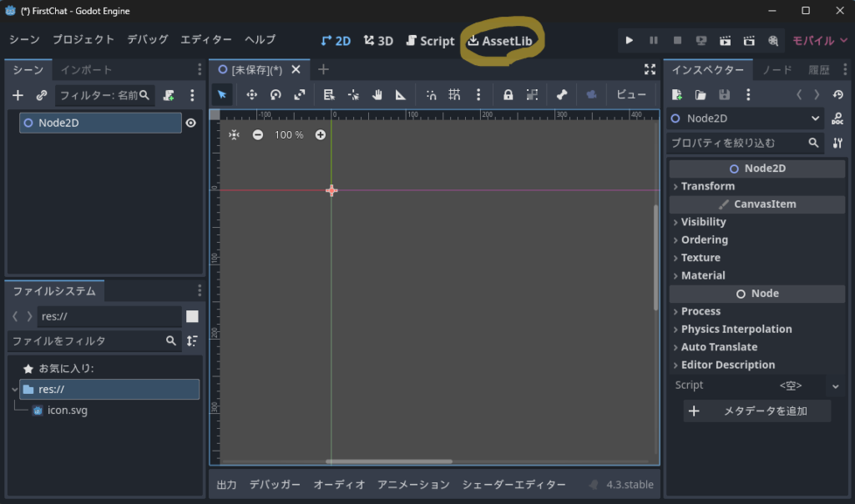
Task: Switch to the AssetLib workspace
Action: click(500, 41)
